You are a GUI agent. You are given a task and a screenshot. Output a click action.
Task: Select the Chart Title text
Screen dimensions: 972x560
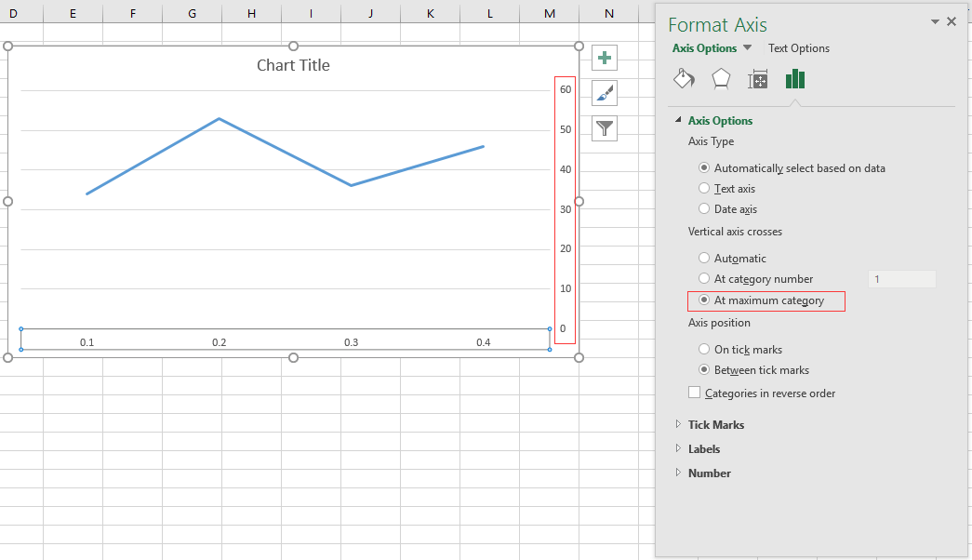pyautogui.click(x=293, y=65)
